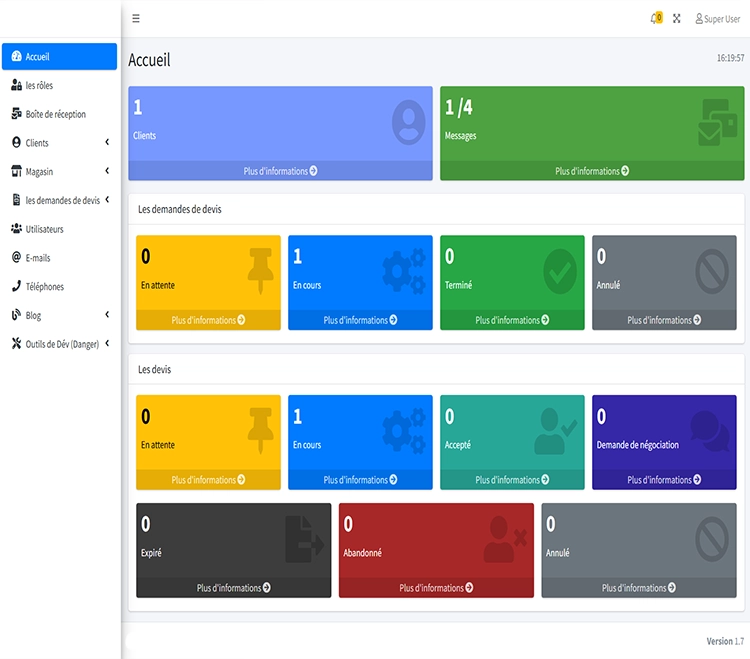Click the inbox icon beside Boîte de réception

pyautogui.click(x=16, y=113)
